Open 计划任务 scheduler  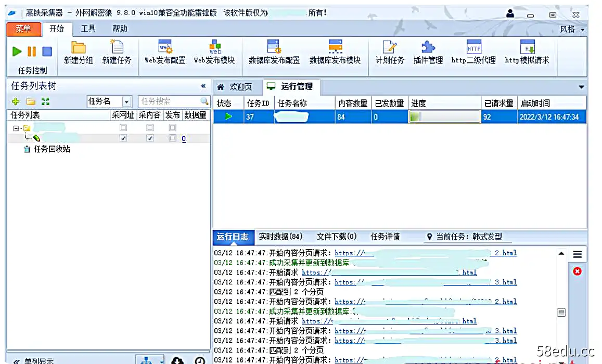click(390, 53)
